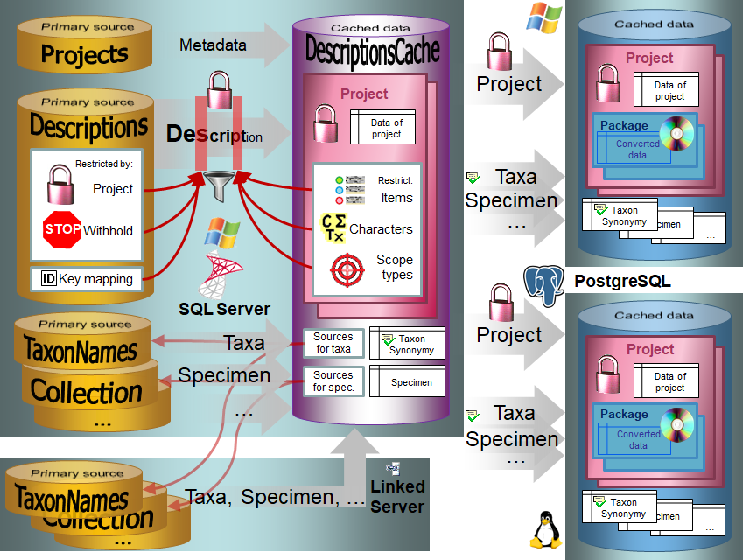
Task: Click the funnel filter icon
Action: pos(219,185)
